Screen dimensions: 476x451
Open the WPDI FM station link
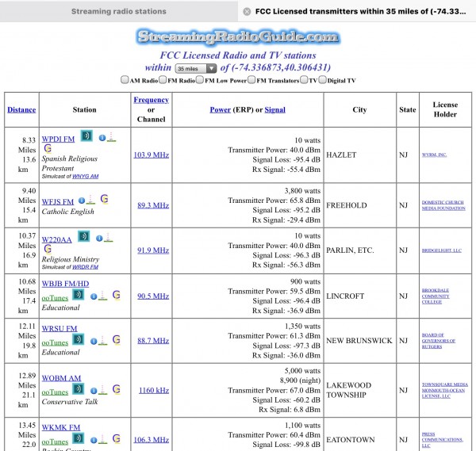point(58,140)
